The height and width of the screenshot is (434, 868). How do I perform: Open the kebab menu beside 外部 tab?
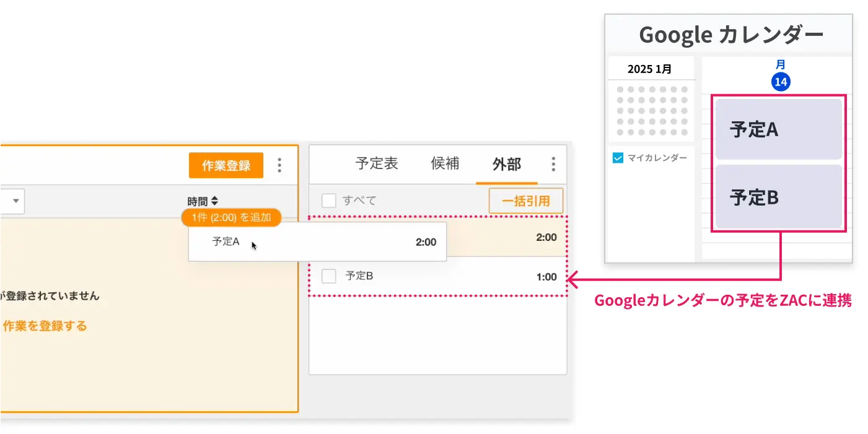point(553,164)
